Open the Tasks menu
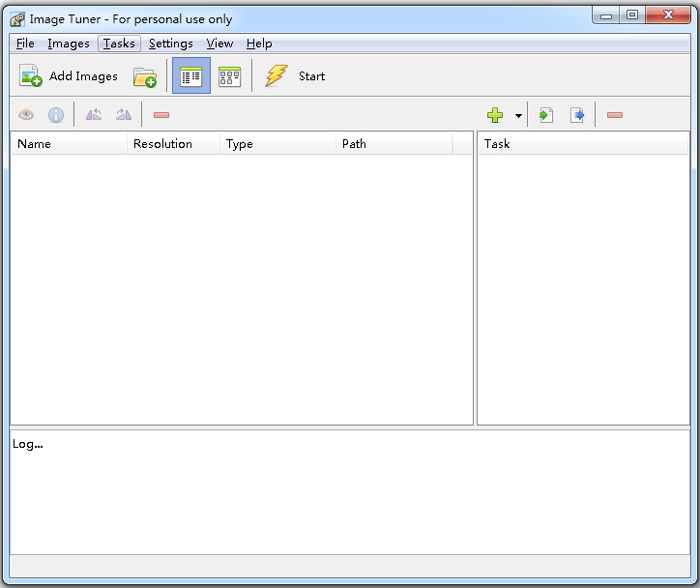700x588 pixels. (119, 44)
